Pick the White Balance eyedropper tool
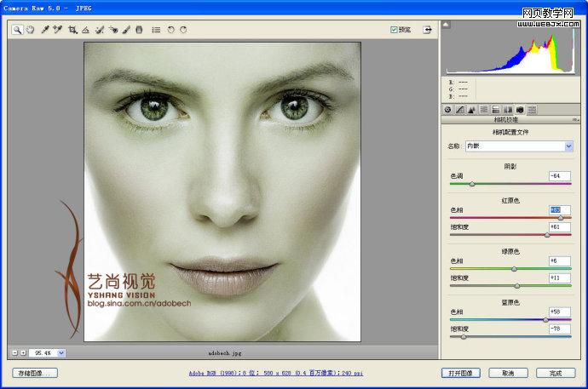The width and height of the screenshot is (588, 389). tap(45, 30)
